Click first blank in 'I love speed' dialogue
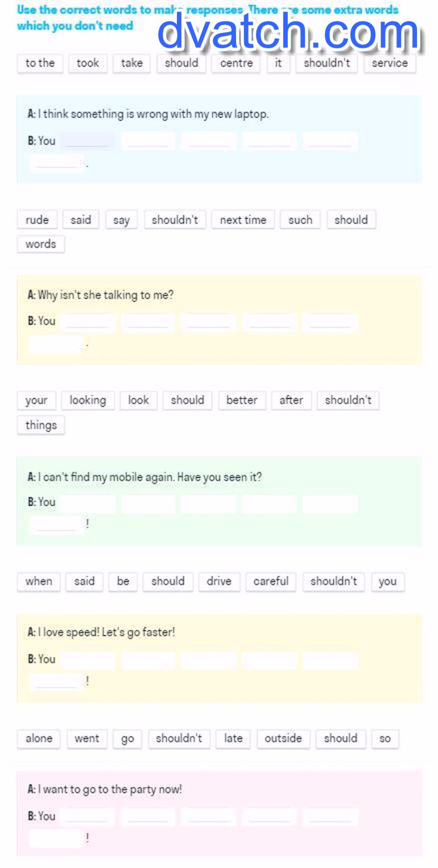 tap(88, 660)
